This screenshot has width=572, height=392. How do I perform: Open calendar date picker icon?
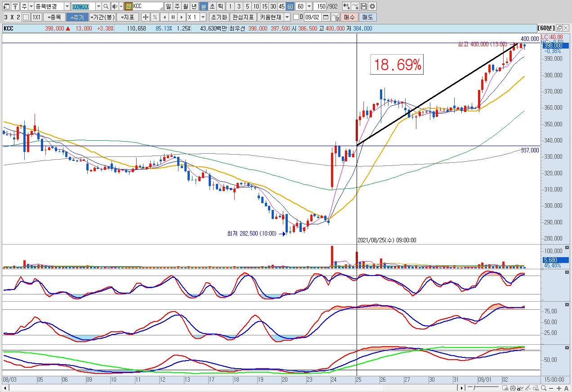coord(326,17)
